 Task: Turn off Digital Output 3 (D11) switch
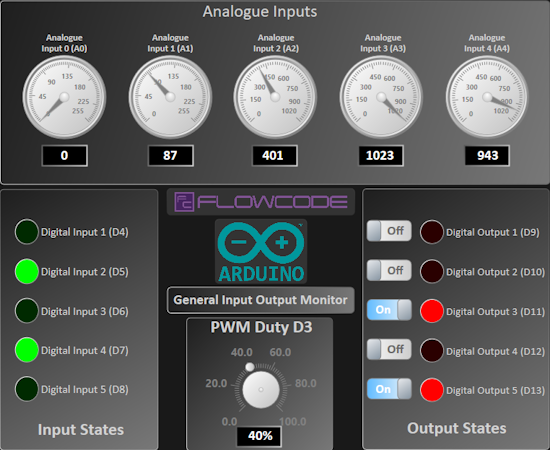pyautogui.click(x=389, y=310)
